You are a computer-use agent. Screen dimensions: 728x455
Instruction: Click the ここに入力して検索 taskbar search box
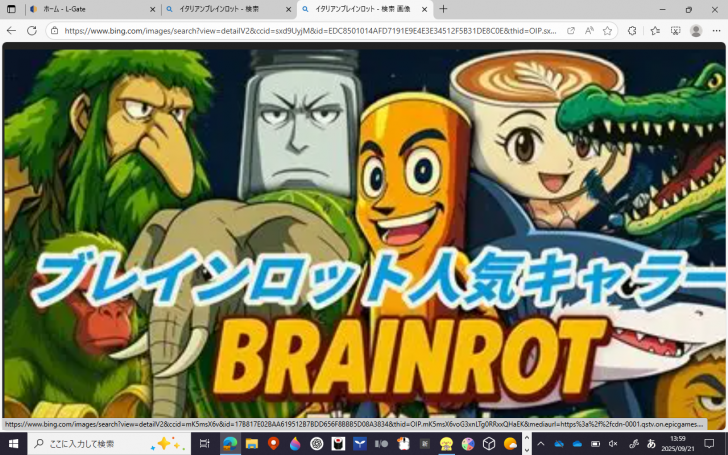109,443
